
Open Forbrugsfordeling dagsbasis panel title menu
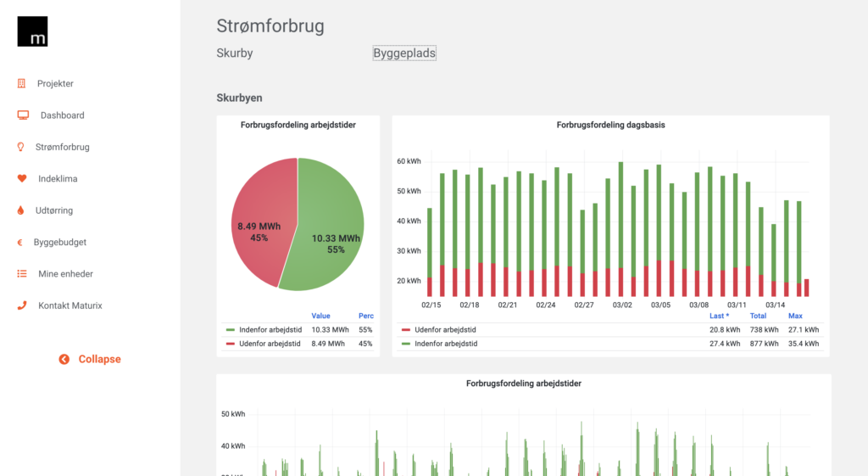click(x=610, y=125)
